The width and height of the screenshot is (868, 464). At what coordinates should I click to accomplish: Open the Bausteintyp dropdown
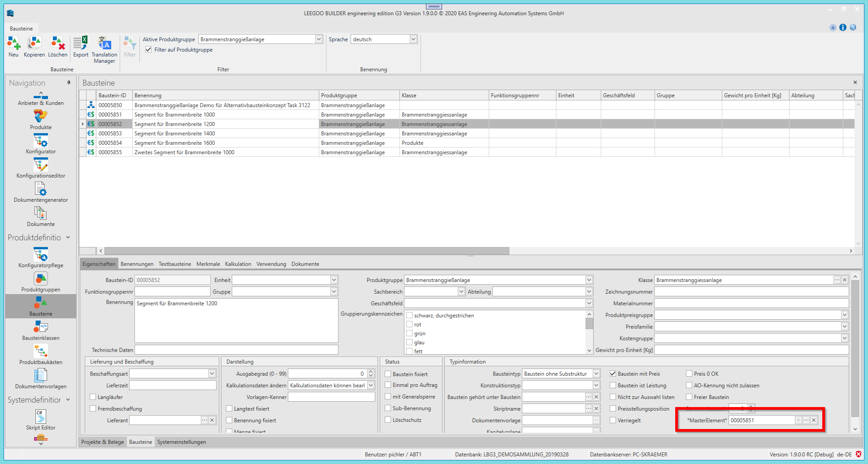[596, 373]
